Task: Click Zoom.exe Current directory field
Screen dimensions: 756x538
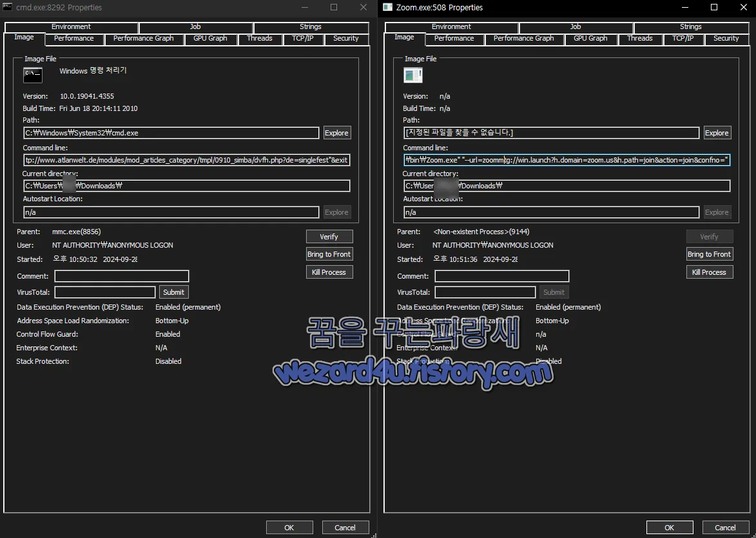Action: (567, 186)
